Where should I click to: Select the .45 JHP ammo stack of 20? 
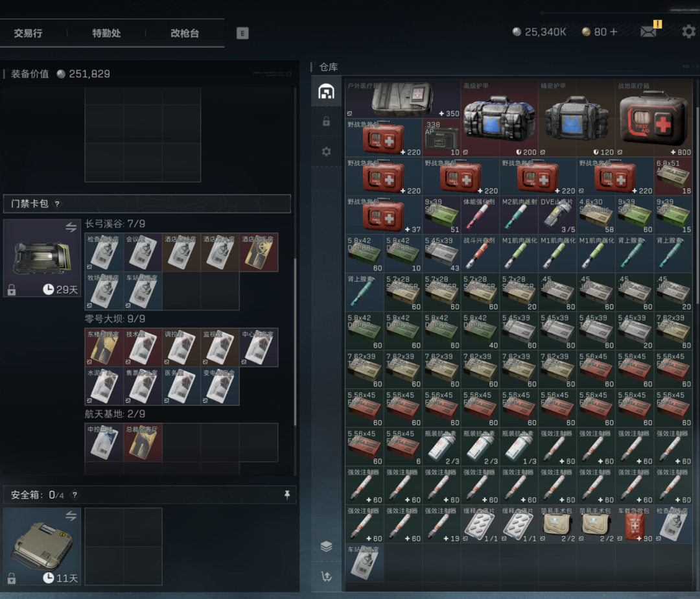673,292
